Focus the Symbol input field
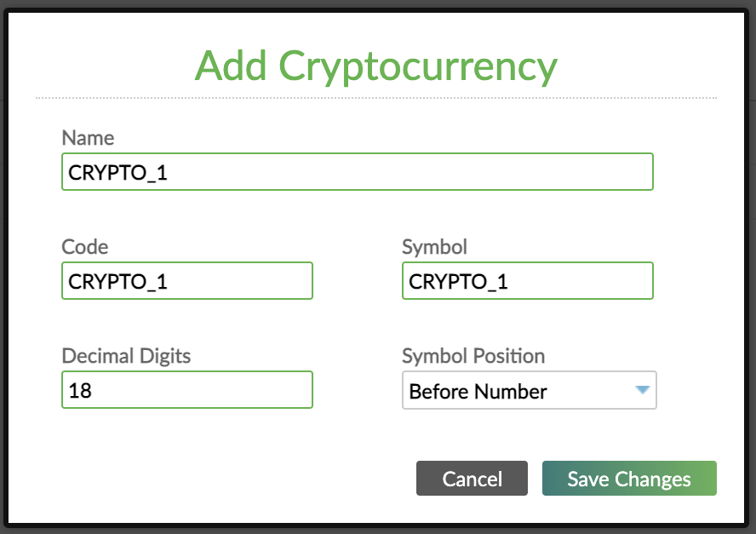 tap(527, 280)
